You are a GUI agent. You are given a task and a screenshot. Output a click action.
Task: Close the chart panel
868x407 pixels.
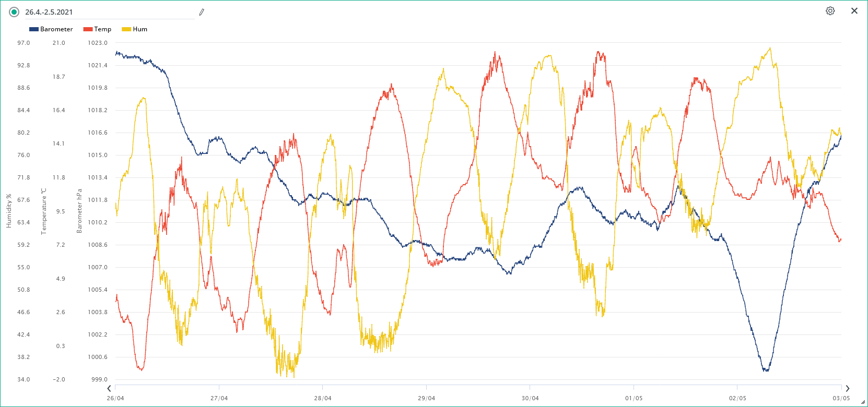[854, 11]
